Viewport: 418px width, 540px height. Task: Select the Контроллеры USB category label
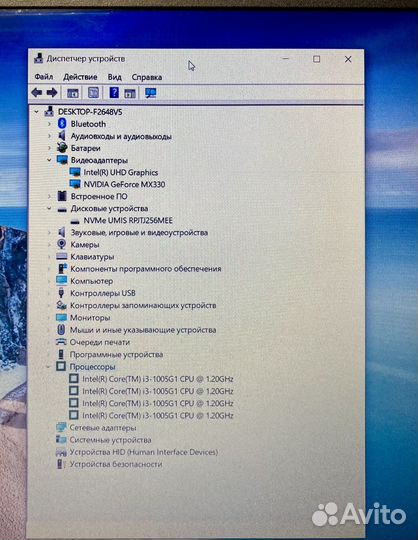(x=103, y=293)
